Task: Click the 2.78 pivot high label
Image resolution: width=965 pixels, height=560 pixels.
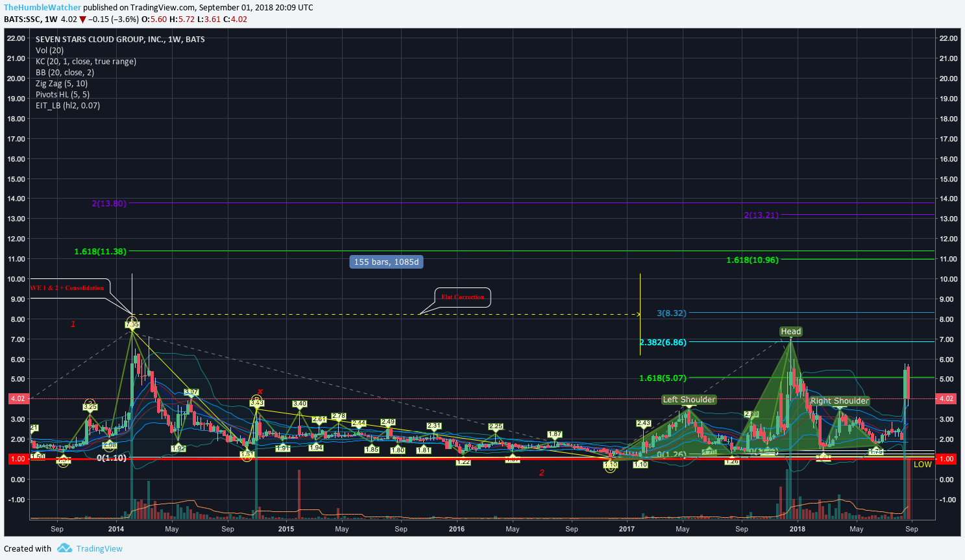Action: (339, 416)
